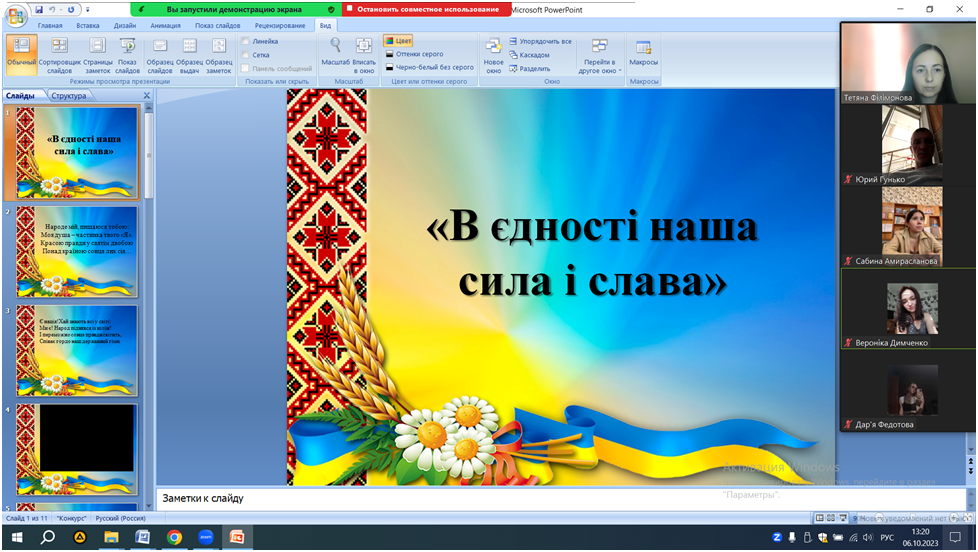This screenshot has height=552, width=978.
Task: Start slide show from Показ слайдов icon
Action: pyautogui.click(x=127, y=52)
